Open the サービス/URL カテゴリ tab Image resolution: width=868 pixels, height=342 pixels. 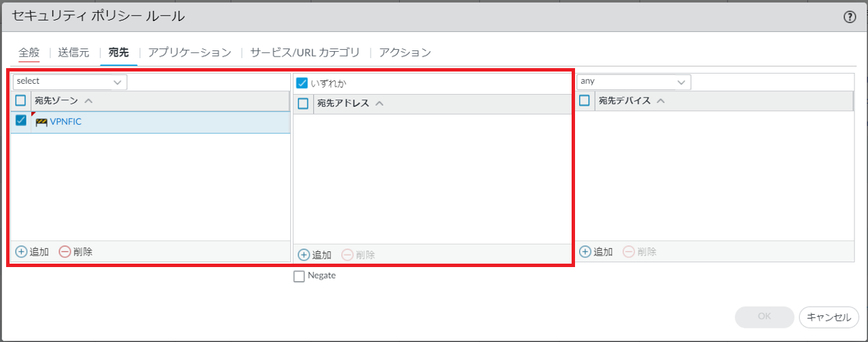(305, 52)
